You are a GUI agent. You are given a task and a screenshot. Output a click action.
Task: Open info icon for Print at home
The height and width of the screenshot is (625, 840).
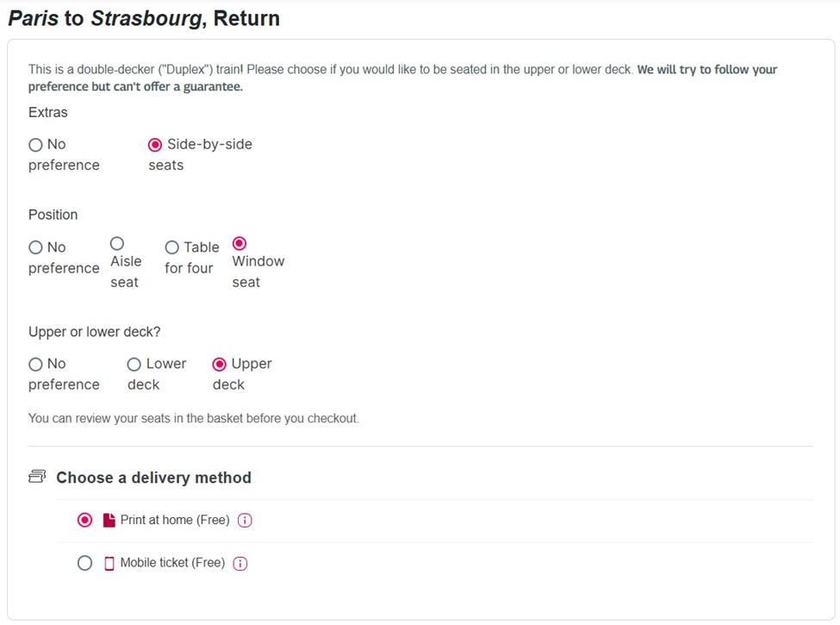click(245, 521)
